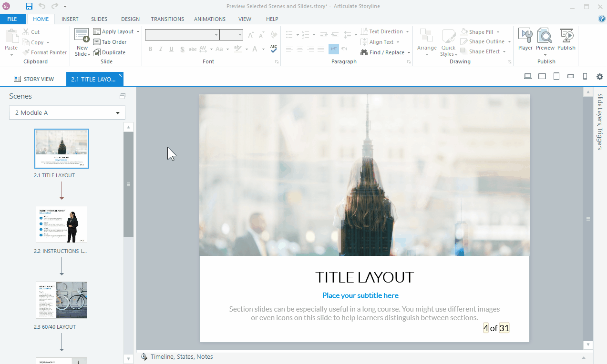
Task: Click the slide panel vertical scrollbar
Action: tap(128, 184)
